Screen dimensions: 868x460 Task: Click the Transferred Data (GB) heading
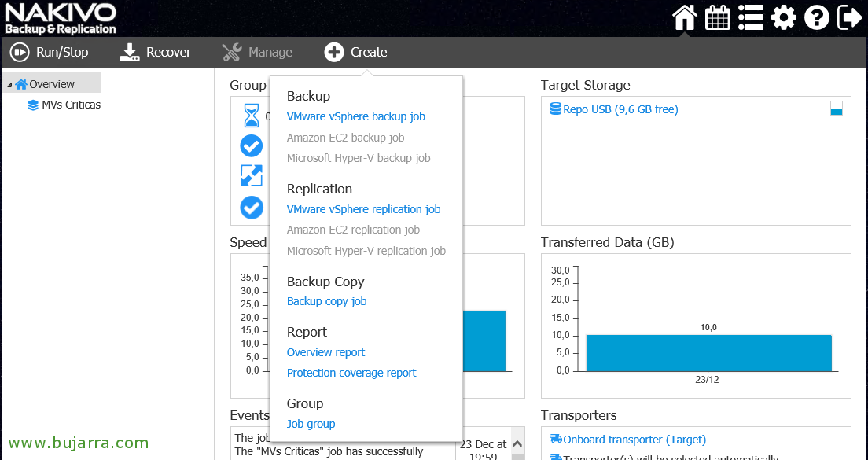607,242
